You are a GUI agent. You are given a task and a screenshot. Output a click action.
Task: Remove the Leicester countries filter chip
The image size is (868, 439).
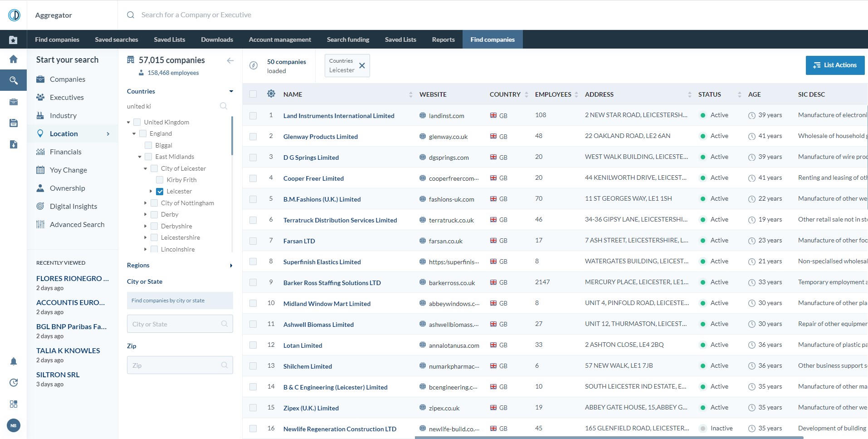pyautogui.click(x=362, y=66)
